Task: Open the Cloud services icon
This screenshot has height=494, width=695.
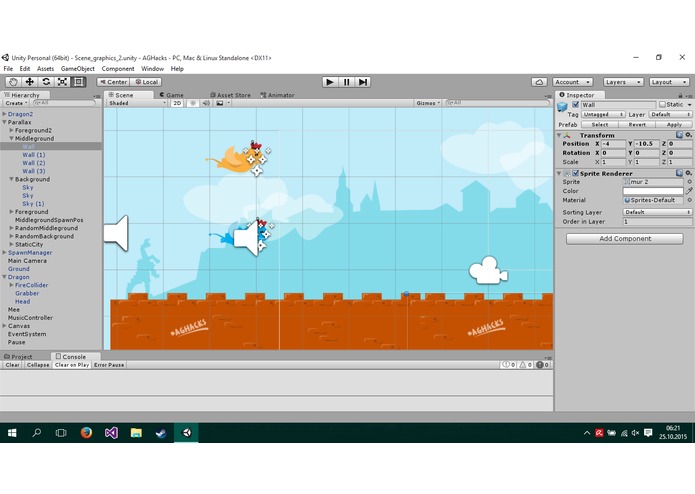Action: (x=539, y=82)
